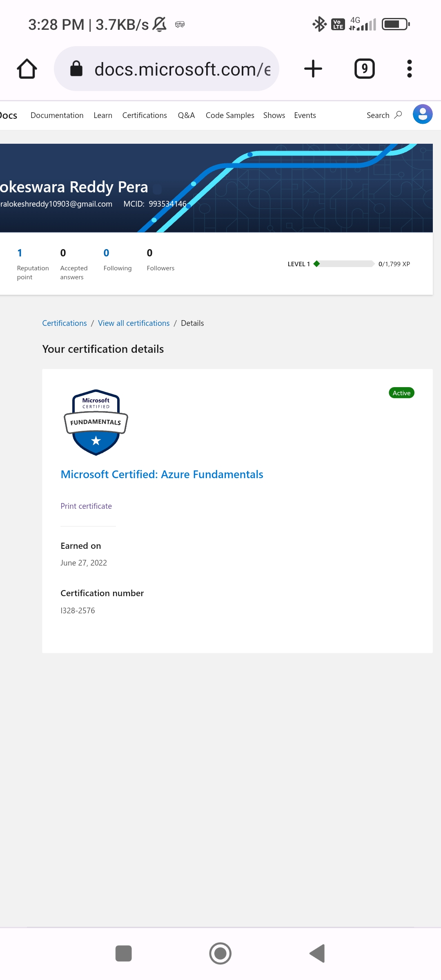
Task: Tap the muted notification bell icon
Action: 160,24
